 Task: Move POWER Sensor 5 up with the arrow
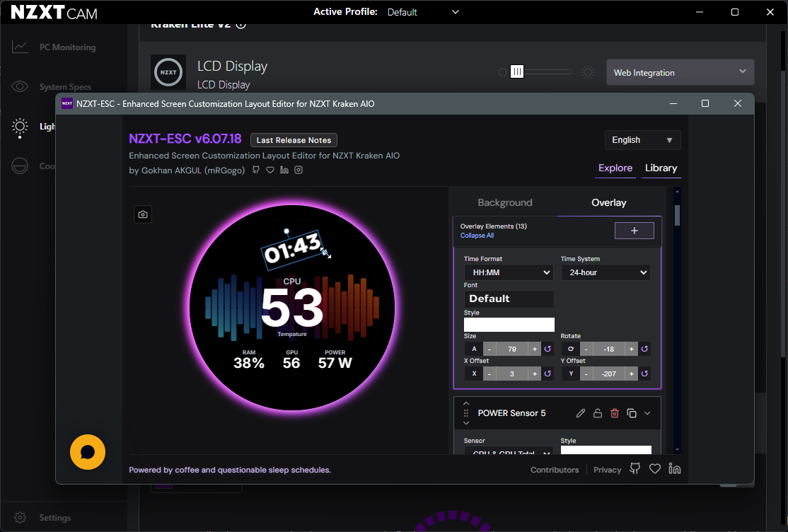click(x=466, y=403)
